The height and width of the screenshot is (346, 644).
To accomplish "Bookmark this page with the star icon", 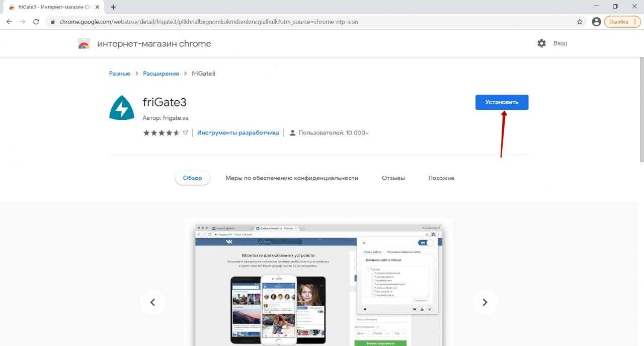I will coord(580,22).
